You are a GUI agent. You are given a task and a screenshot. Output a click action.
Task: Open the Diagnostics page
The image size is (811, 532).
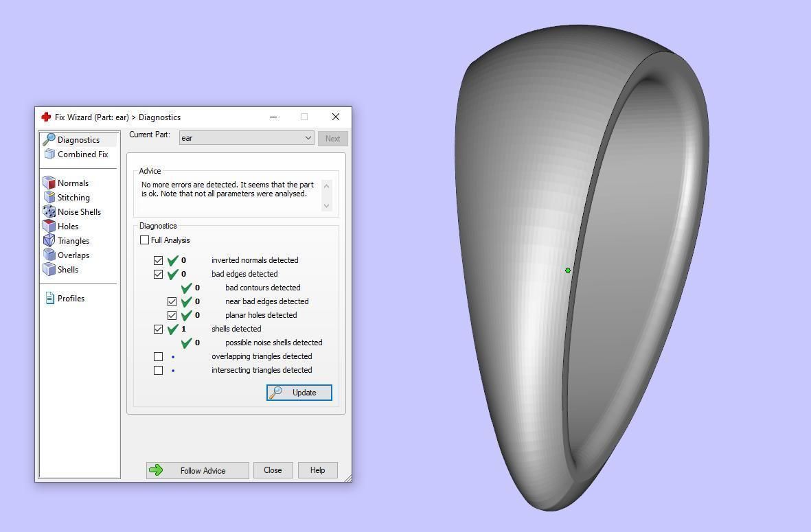[x=78, y=139]
